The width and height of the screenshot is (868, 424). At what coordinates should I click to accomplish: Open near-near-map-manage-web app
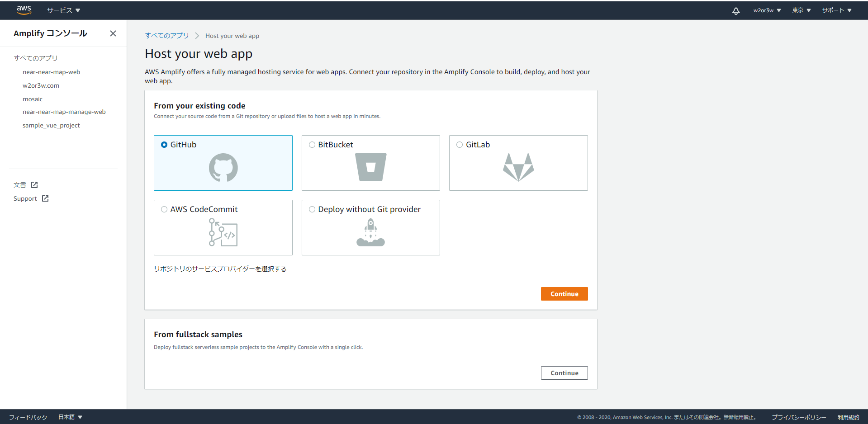(64, 112)
